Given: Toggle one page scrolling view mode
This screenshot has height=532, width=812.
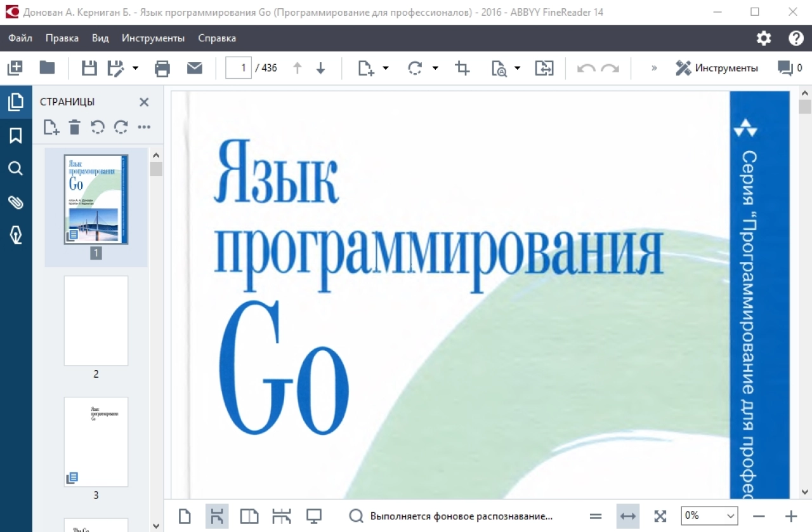Looking at the screenshot, I should pos(217,516).
